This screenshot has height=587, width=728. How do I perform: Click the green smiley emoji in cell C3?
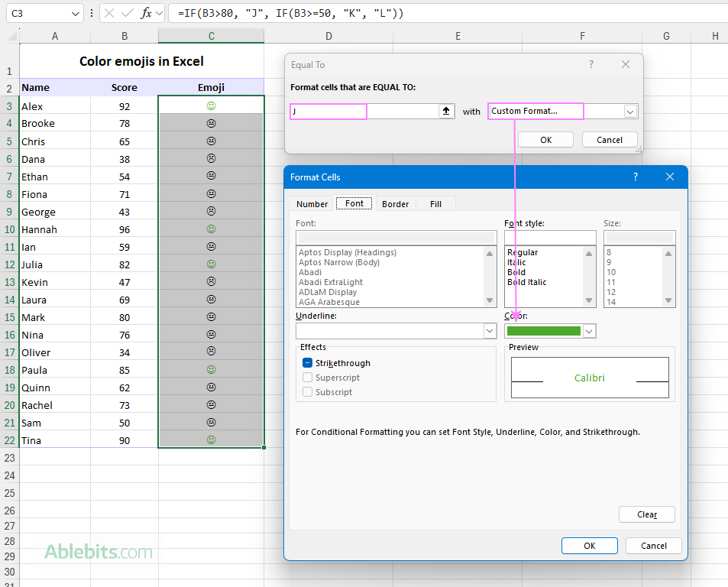(212, 105)
